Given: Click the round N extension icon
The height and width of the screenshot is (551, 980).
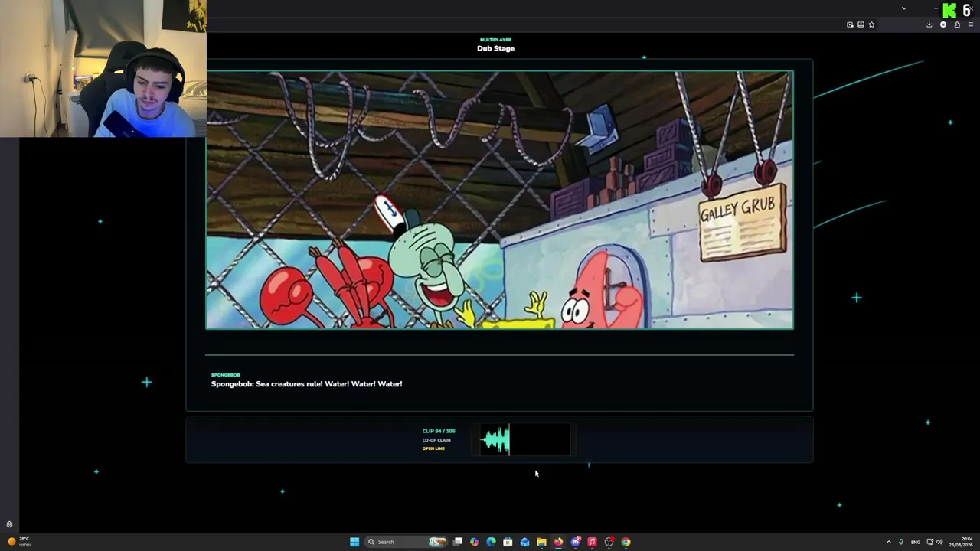Looking at the screenshot, I should click(943, 24).
